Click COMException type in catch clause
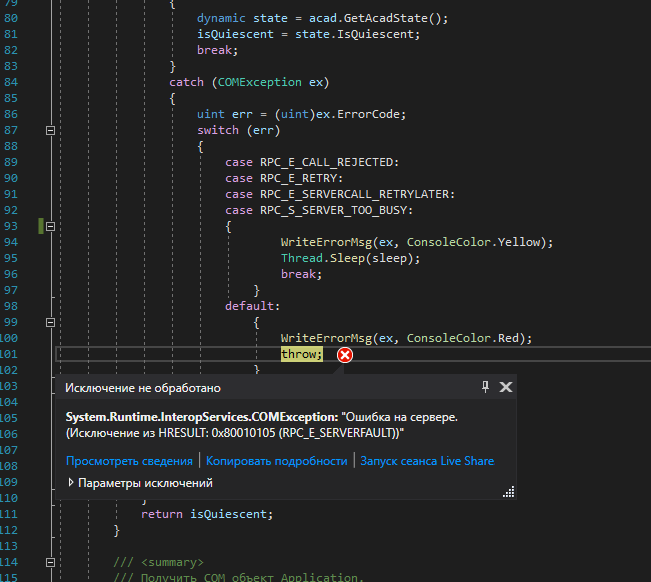Screen dimensions: 651x582 [259, 82]
